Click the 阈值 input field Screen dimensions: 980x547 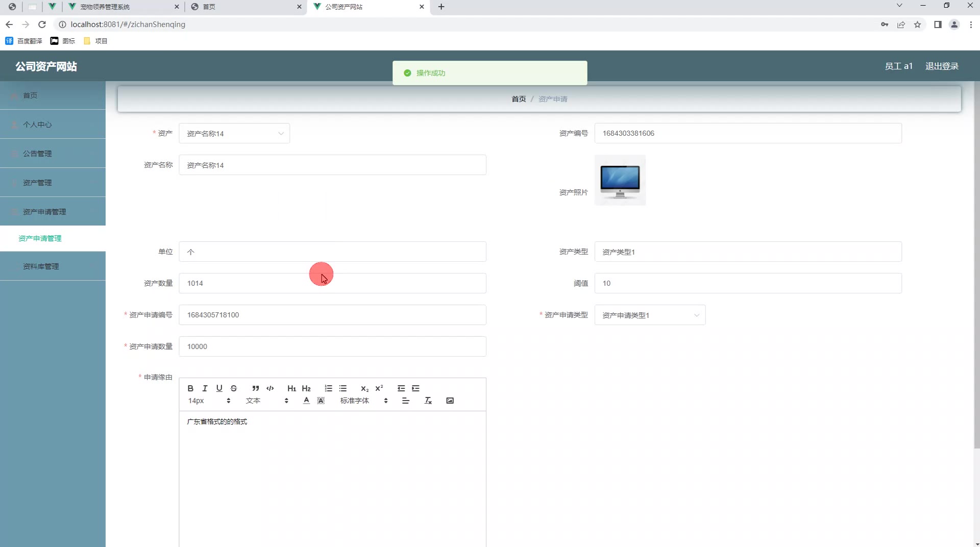pyautogui.click(x=748, y=283)
